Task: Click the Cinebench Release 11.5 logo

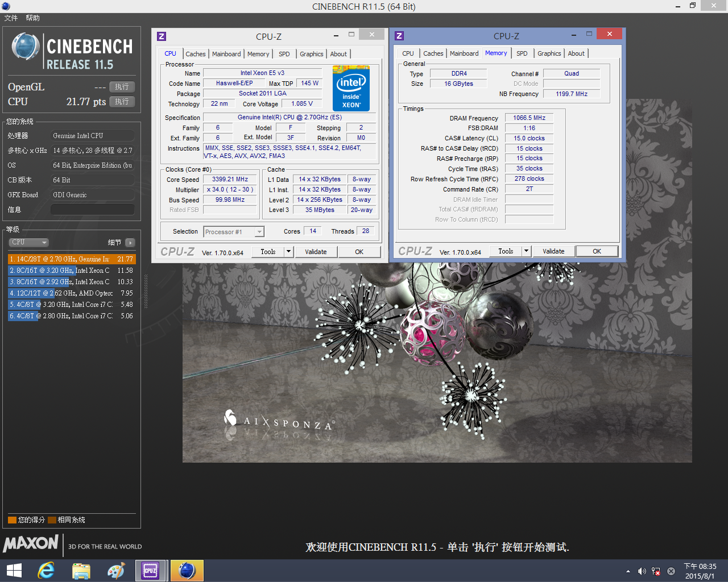Action: 72,51
